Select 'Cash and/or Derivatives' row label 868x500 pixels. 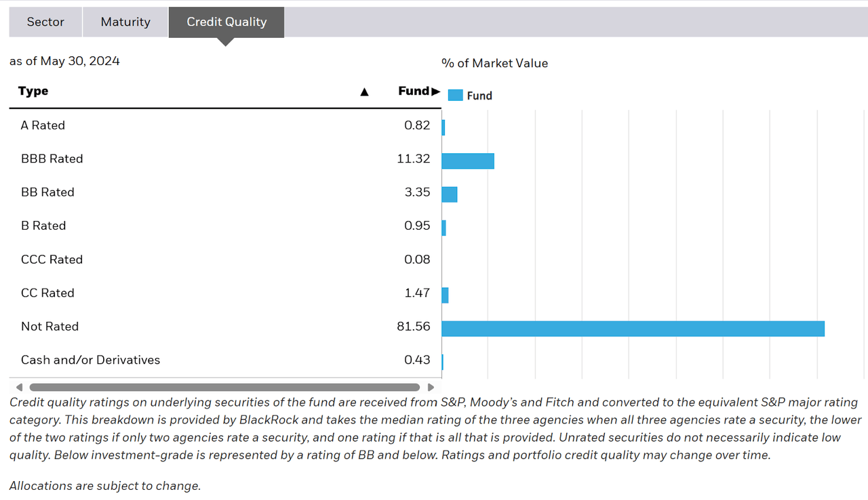click(x=90, y=360)
